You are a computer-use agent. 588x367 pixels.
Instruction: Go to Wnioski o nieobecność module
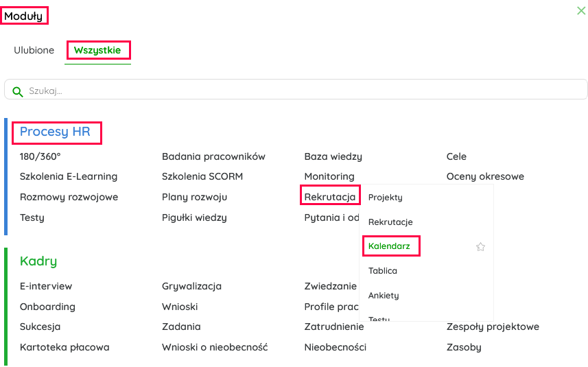[215, 347]
